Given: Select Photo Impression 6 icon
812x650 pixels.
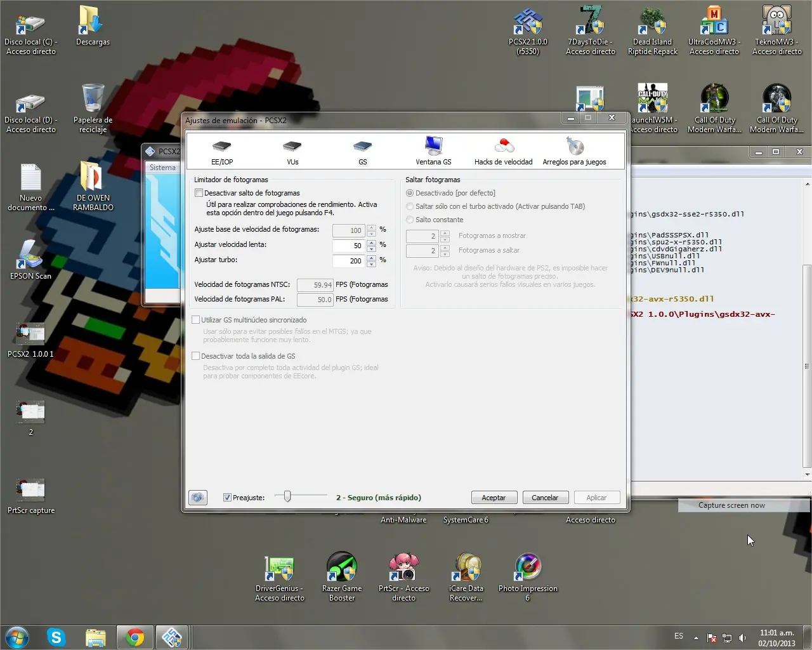Looking at the screenshot, I should tap(528, 576).
